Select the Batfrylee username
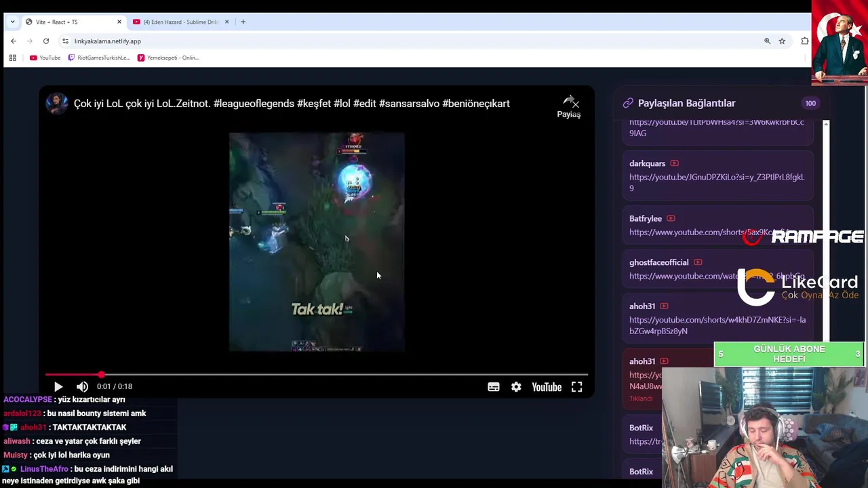The height and width of the screenshot is (488, 868). pos(646,218)
